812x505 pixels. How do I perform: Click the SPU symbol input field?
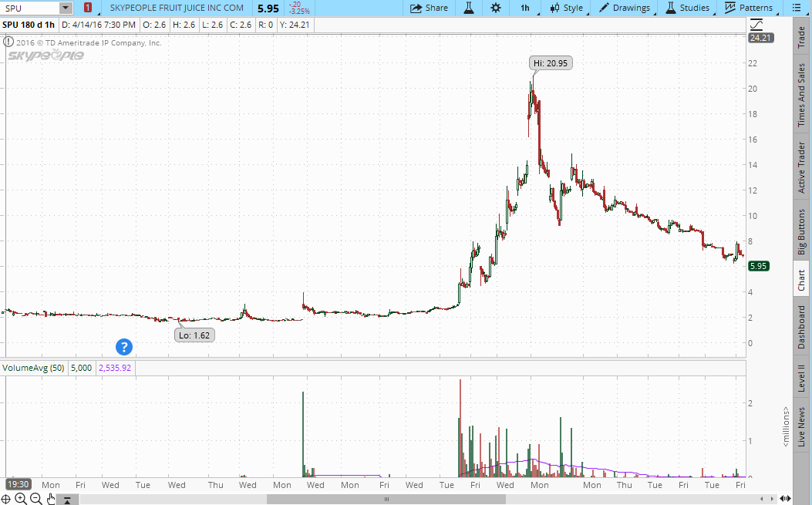pyautogui.click(x=30, y=8)
